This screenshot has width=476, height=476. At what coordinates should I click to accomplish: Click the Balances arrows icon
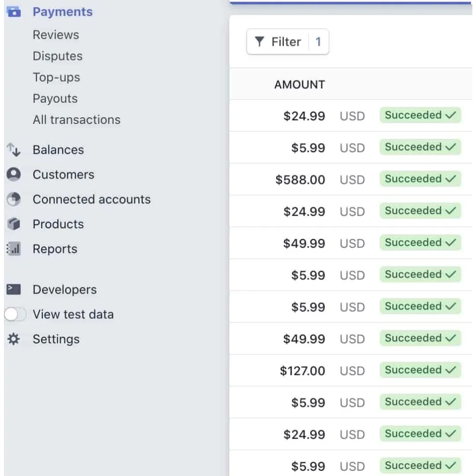coord(14,150)
